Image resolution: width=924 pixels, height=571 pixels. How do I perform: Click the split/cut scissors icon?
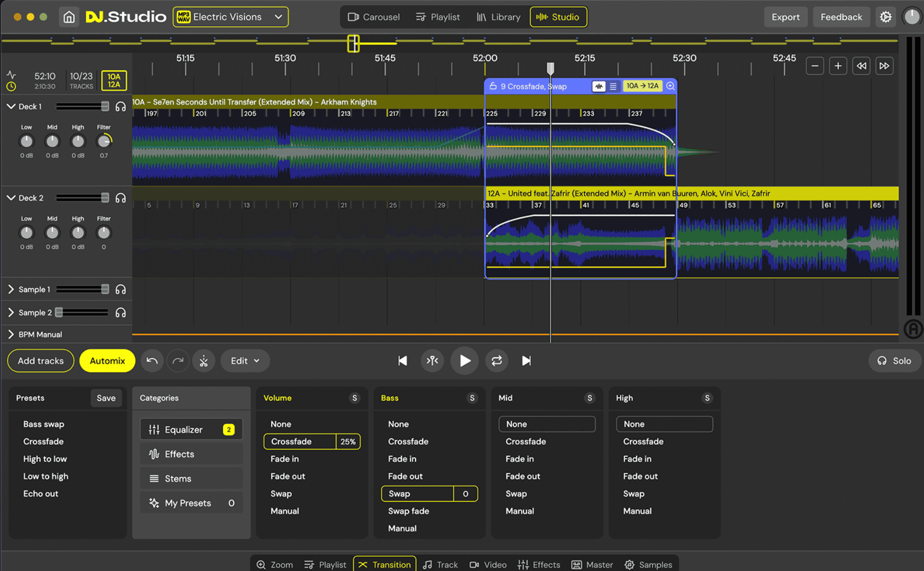(x=204, y=360)
